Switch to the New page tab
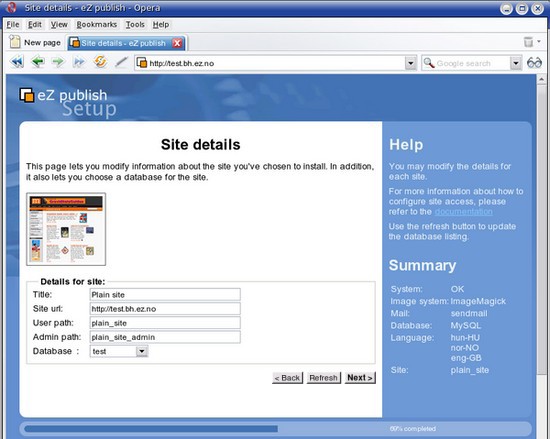 point(35,42)
